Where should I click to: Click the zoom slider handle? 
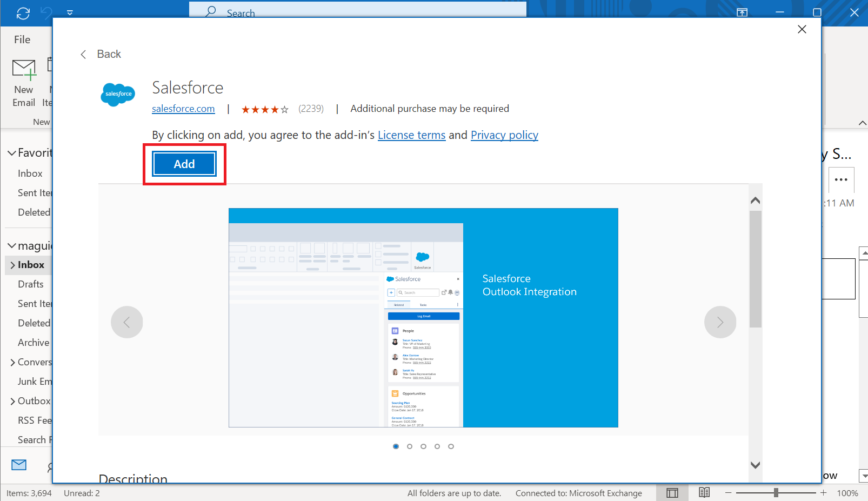coord(776,493)
